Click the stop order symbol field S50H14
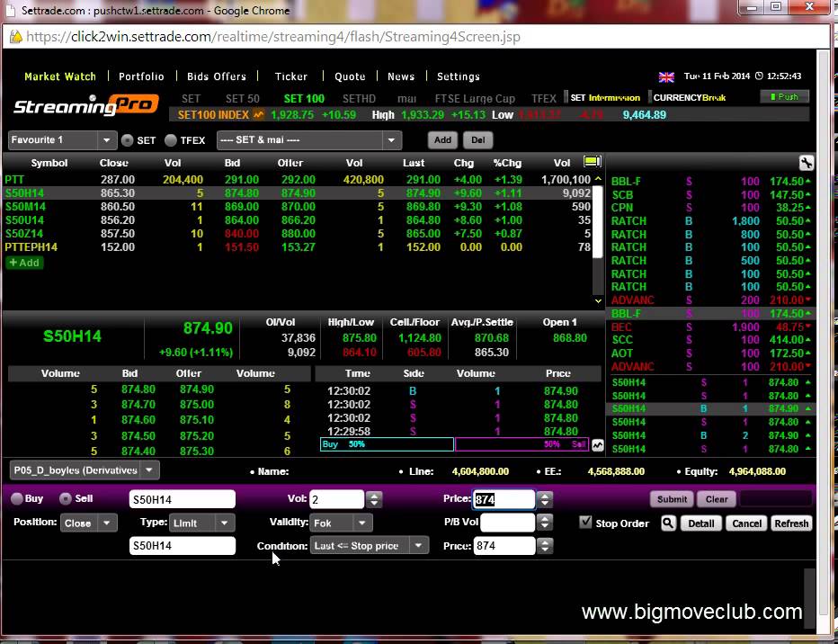 pyautogui.click(x=183, y=546)
